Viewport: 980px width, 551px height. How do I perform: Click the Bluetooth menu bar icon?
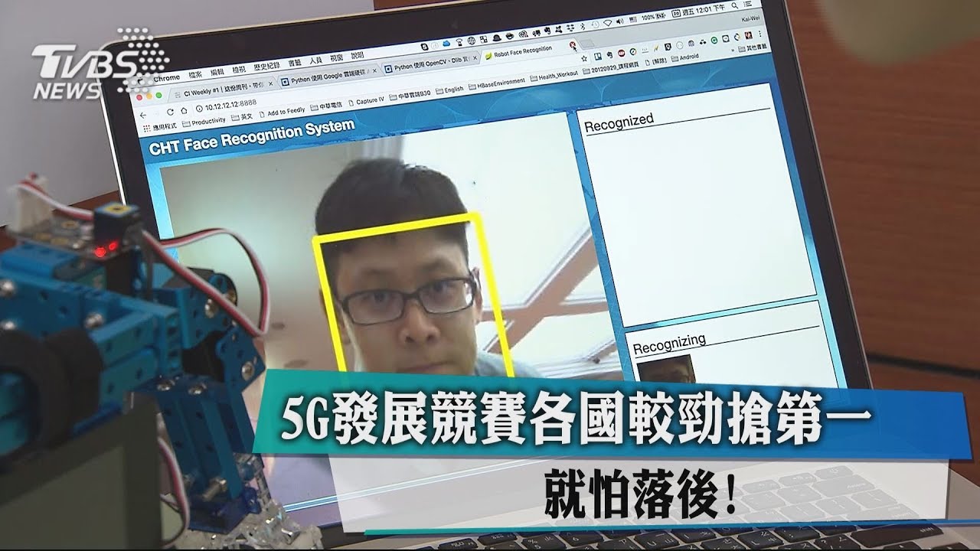pyautogui.click(x=583, y=26)
